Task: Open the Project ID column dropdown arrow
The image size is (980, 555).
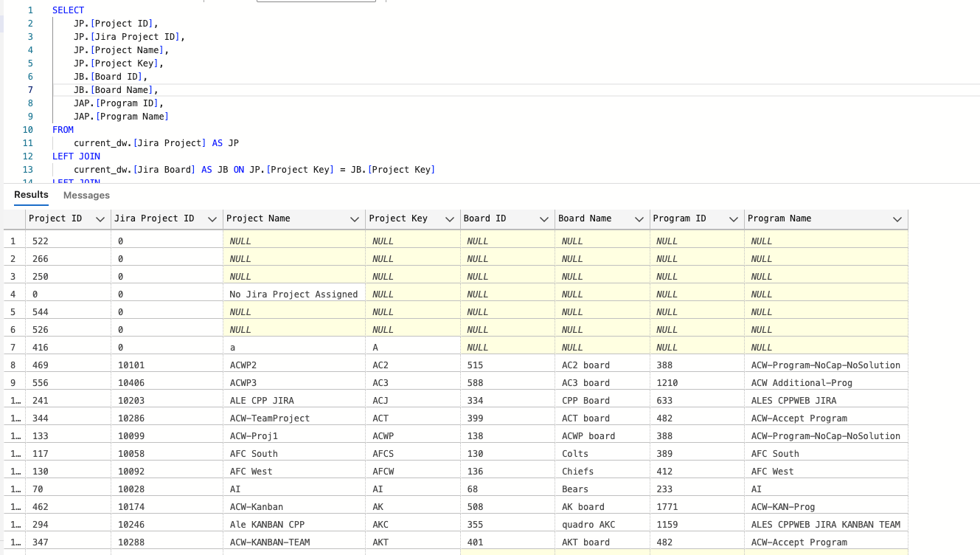Action: (x=100, y=219)
